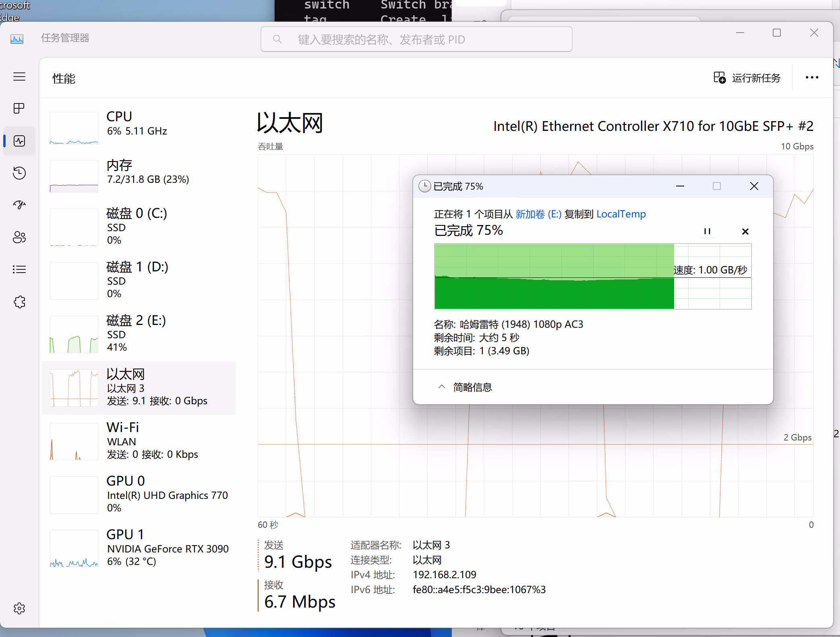Image resolution: width=840 pixels, height=637 pixels.
Task: Pause the file copy operation
Action: 707,231
